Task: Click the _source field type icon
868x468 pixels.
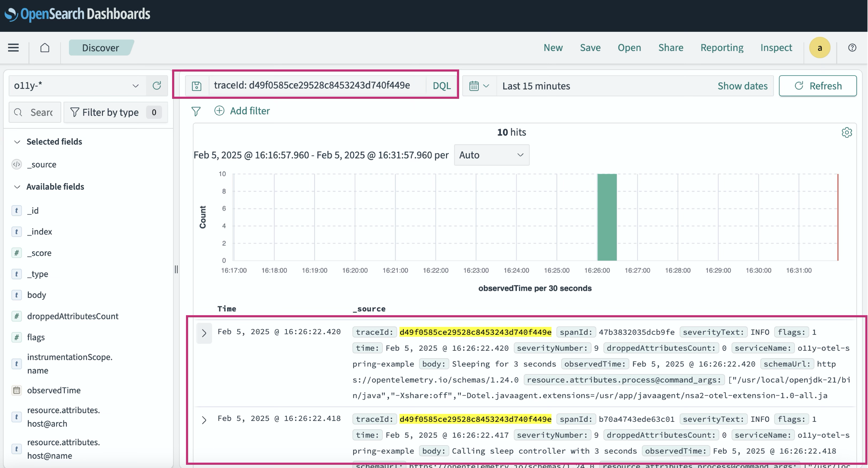Action: [x=17, y=164]
